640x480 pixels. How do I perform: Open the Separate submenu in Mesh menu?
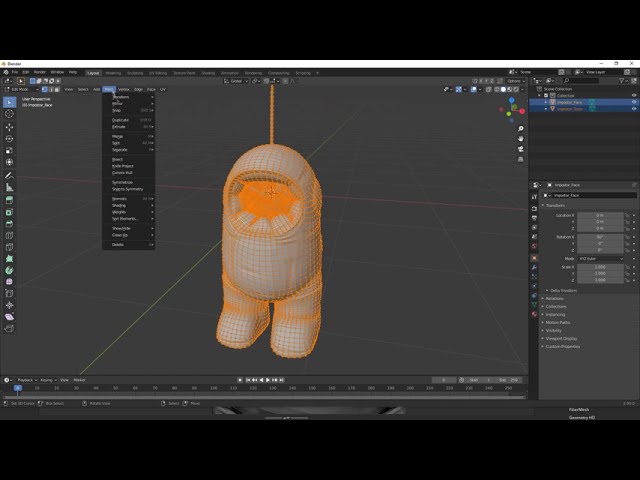pyautogui.click(x=128, y=150)
